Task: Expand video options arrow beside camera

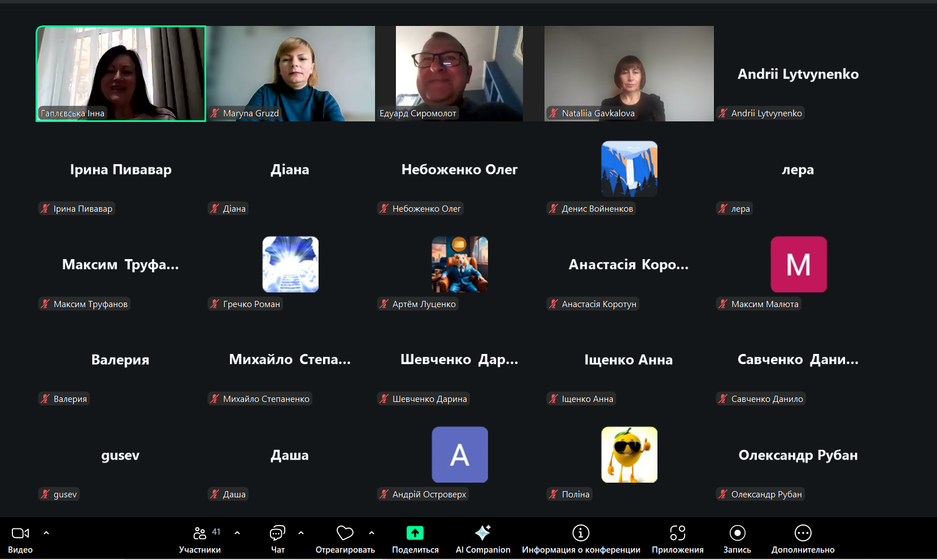Action: 46,532
